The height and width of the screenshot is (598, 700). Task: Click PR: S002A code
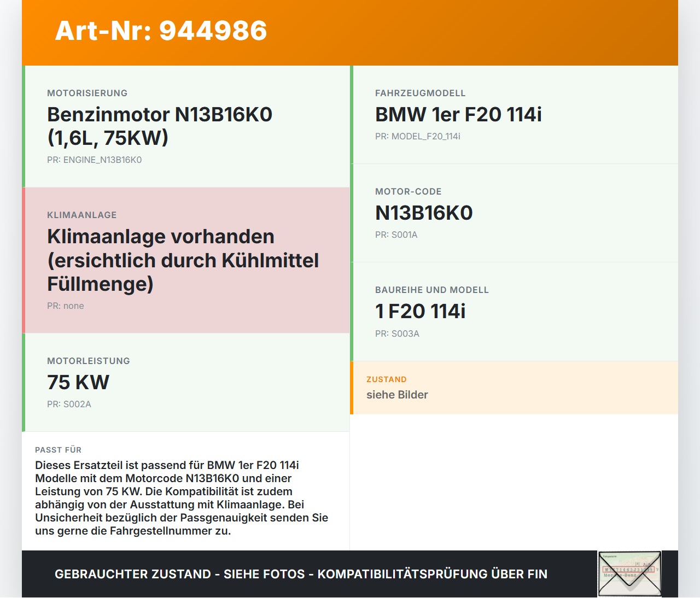click(69, 404)
